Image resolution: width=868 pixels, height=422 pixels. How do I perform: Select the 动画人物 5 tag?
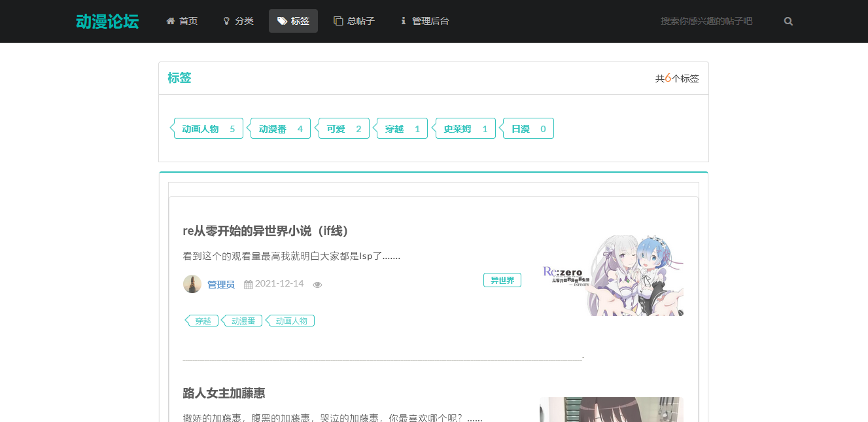point(208,128)
